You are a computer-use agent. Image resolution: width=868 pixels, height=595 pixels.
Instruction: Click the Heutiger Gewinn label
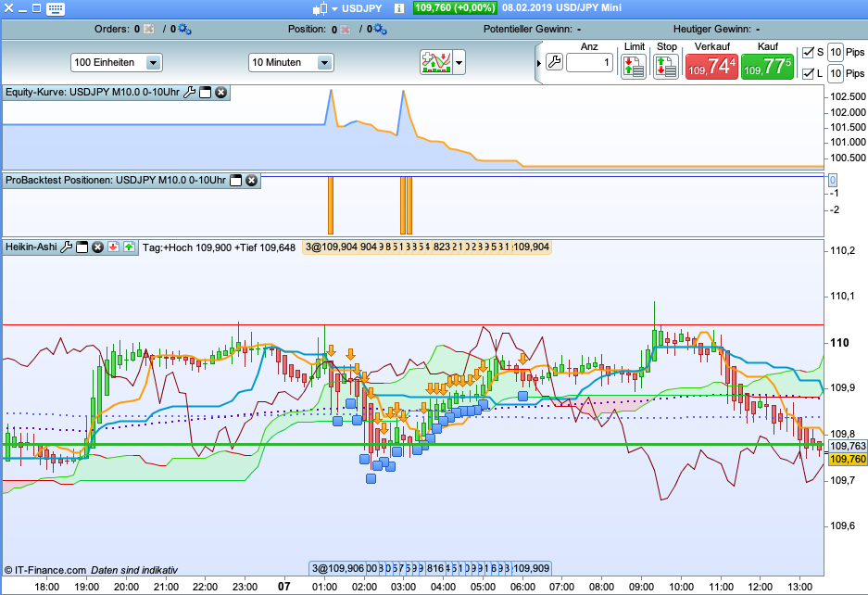(712, 29)
